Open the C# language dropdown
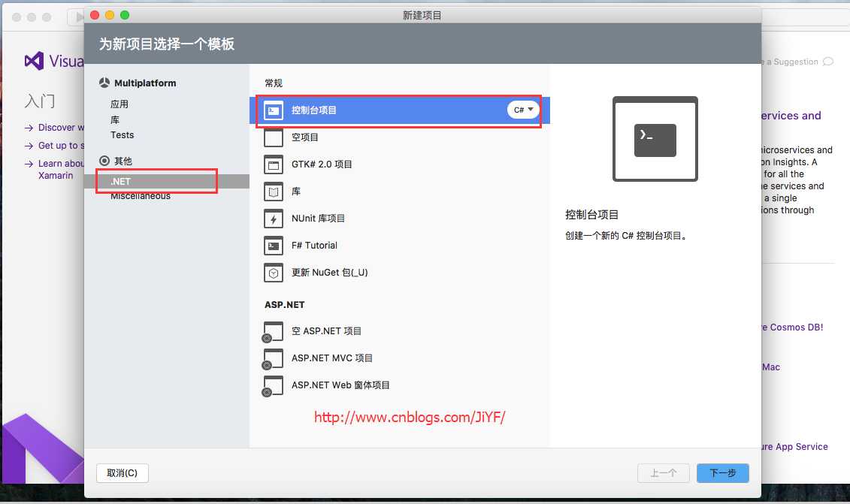This screenshot has width=850, height=504. pos(523,110)
